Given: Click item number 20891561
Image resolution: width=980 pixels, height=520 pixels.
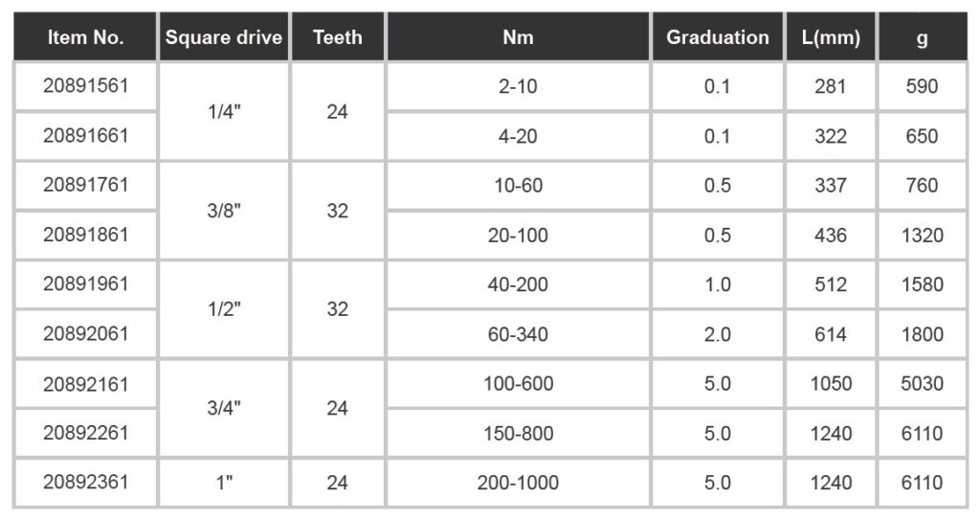Looking at the screenshot, I should [x=85, y=86].
